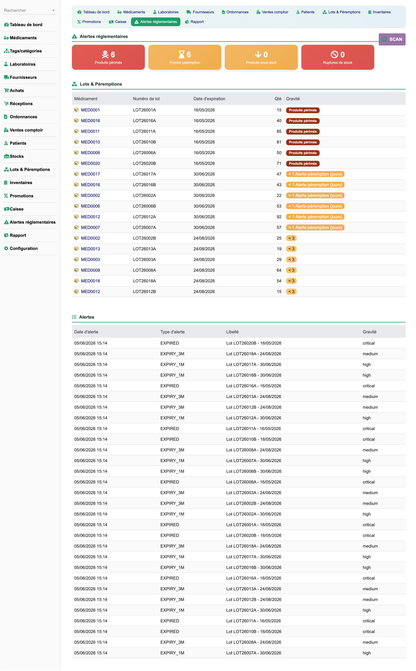
Task: Open Inventaires tab in top navigation
Action: point(380,12)
